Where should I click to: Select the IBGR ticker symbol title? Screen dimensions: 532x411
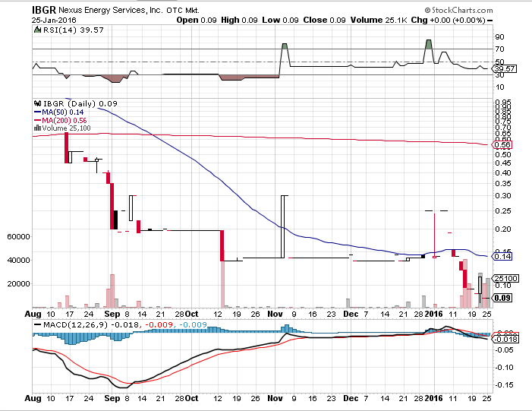point(44,10)
